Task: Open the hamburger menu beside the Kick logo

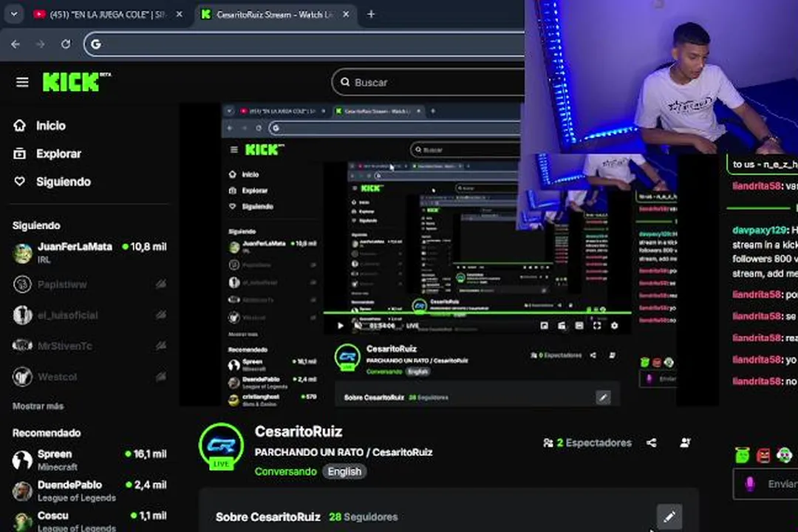Action: pyautogui.click(x=22, y=82)
